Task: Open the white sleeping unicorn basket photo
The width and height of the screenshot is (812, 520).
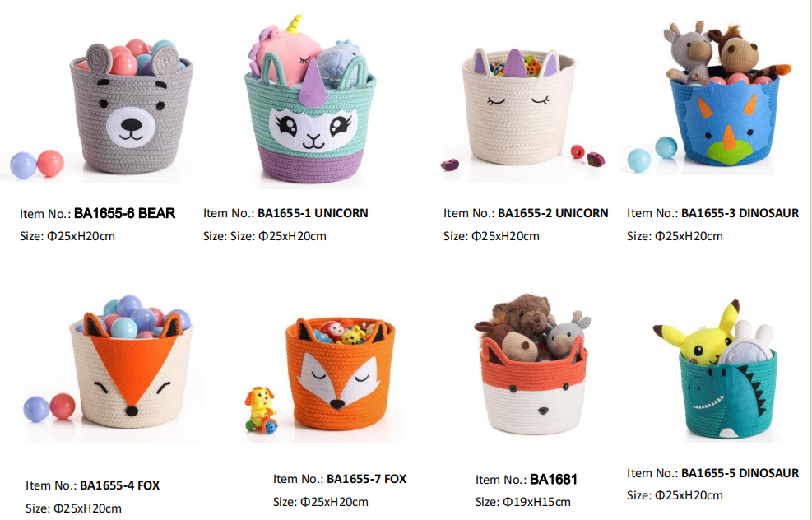Action: 518,107
